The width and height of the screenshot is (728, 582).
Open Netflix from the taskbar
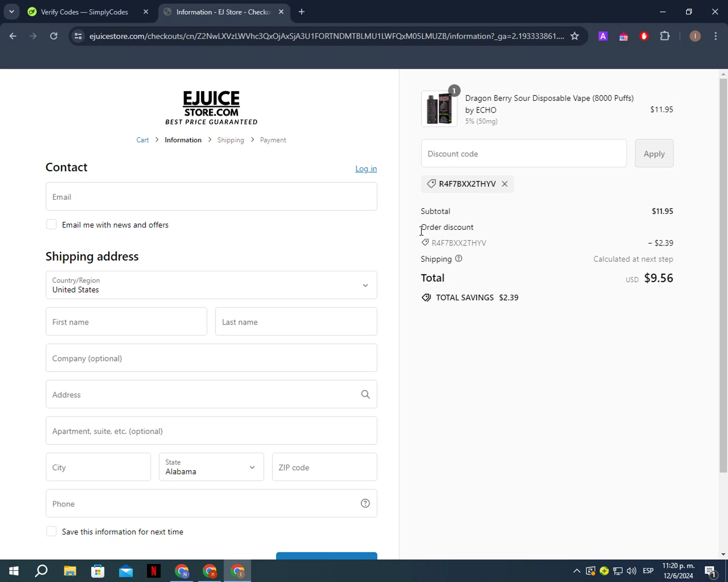[x=154, y=571]
